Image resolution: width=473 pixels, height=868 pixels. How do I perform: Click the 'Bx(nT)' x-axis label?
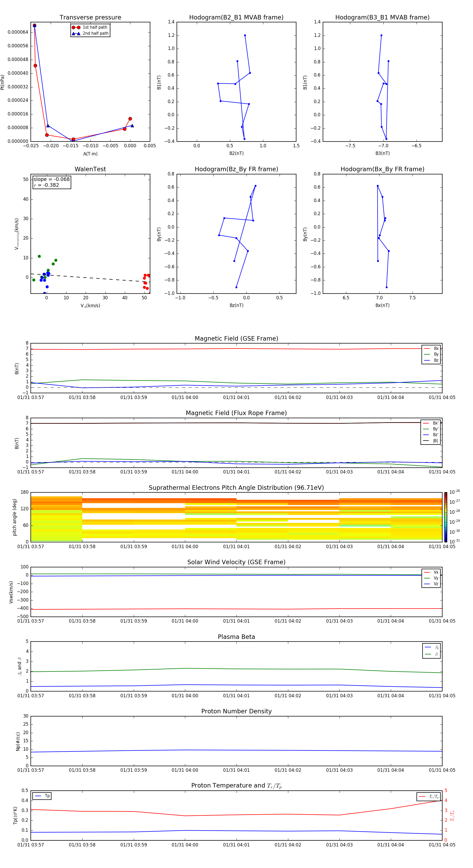click(382, 305)
